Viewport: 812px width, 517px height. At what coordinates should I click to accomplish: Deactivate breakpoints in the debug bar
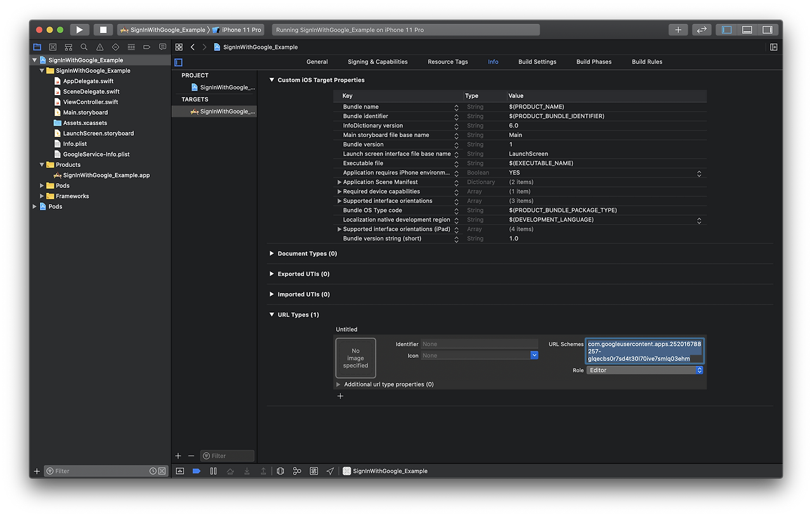(196, 471)
